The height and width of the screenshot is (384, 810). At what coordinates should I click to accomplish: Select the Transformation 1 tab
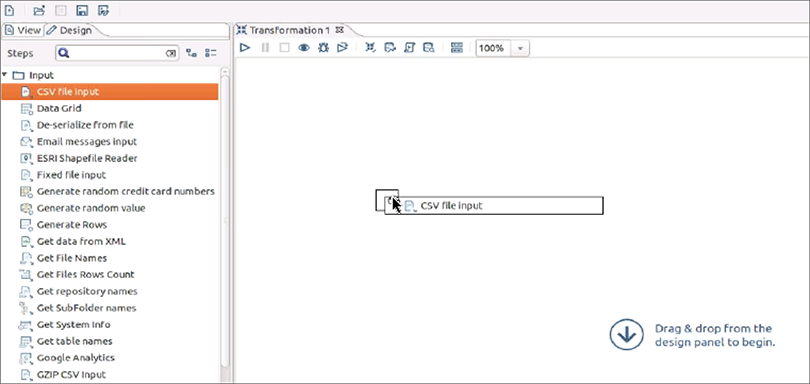(x=289, y=30)
